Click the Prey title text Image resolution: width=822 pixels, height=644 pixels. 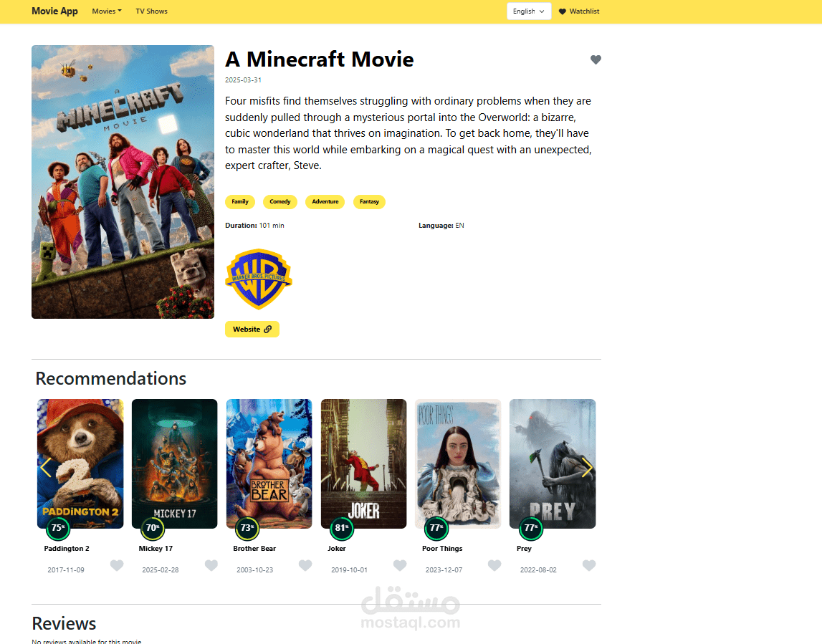pyautogui.click(x=525, y=549)
